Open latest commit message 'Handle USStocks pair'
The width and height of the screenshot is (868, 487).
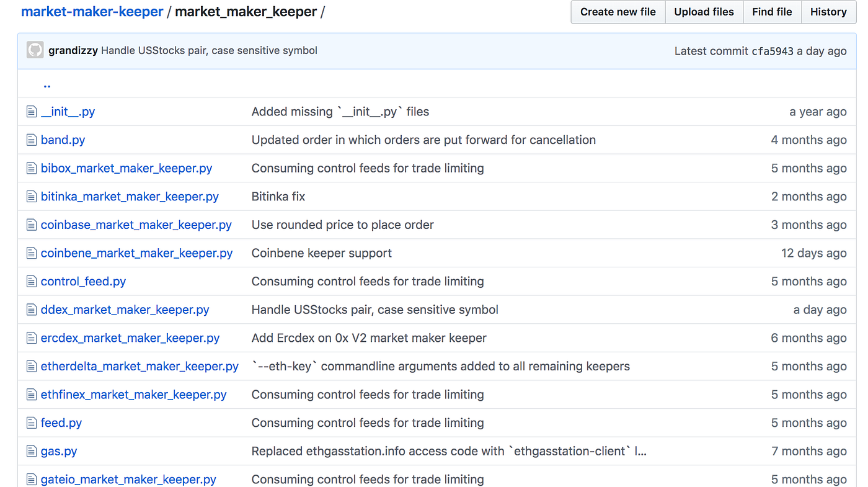click(209, 50)
